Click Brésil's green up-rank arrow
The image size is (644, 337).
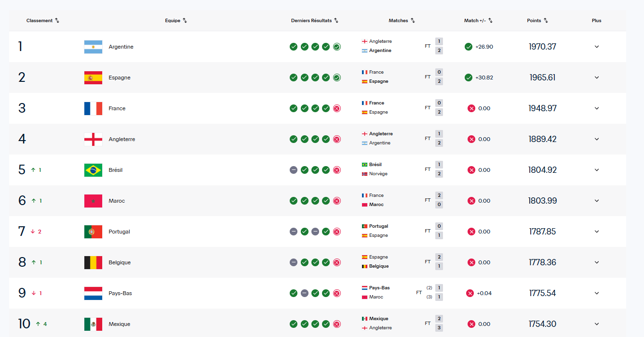click(x=33, y=170)
